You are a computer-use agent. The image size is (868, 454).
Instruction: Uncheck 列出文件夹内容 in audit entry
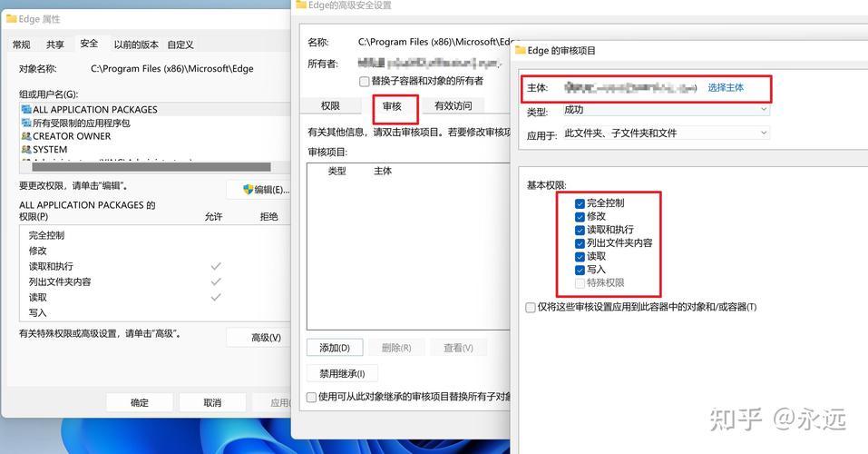click(580, 243)
